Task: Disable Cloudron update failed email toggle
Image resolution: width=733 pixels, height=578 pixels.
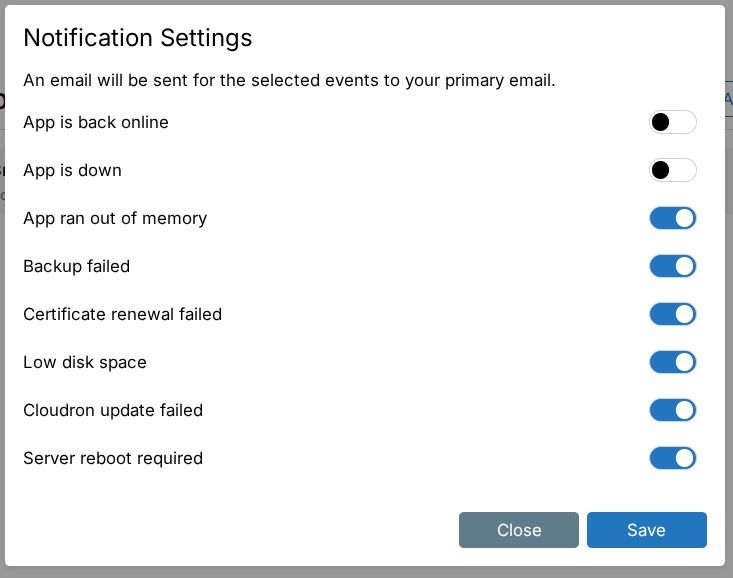Action: tap(672, 410)
